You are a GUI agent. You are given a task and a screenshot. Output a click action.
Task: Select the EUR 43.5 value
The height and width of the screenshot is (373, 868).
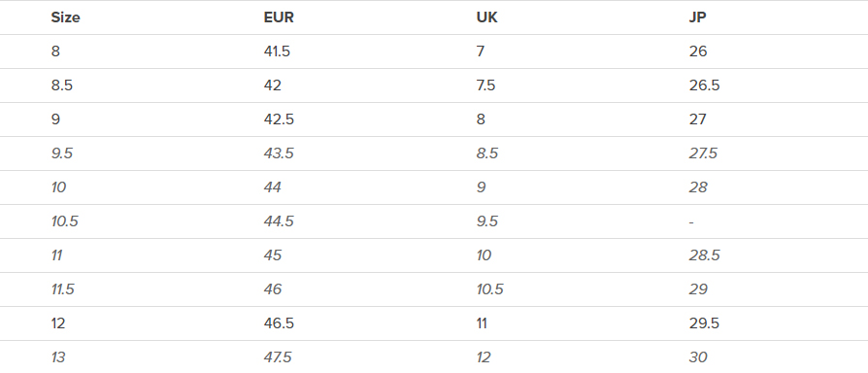(279, 153)
